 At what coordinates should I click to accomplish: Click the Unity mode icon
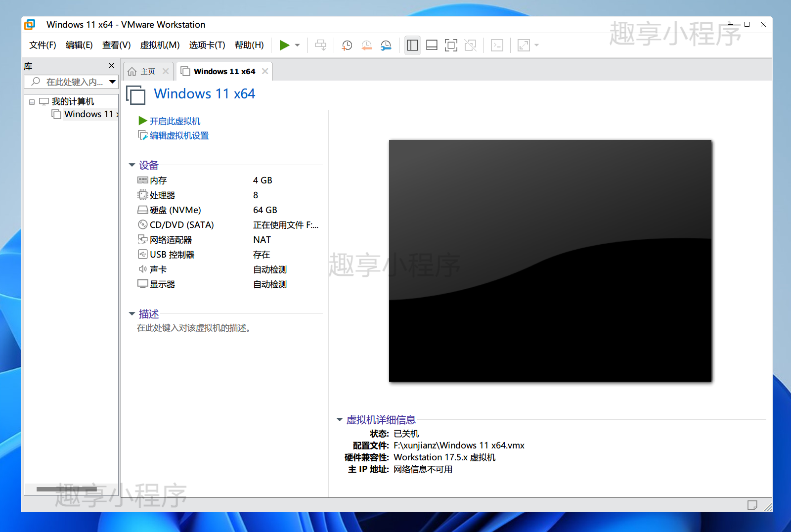471,45
